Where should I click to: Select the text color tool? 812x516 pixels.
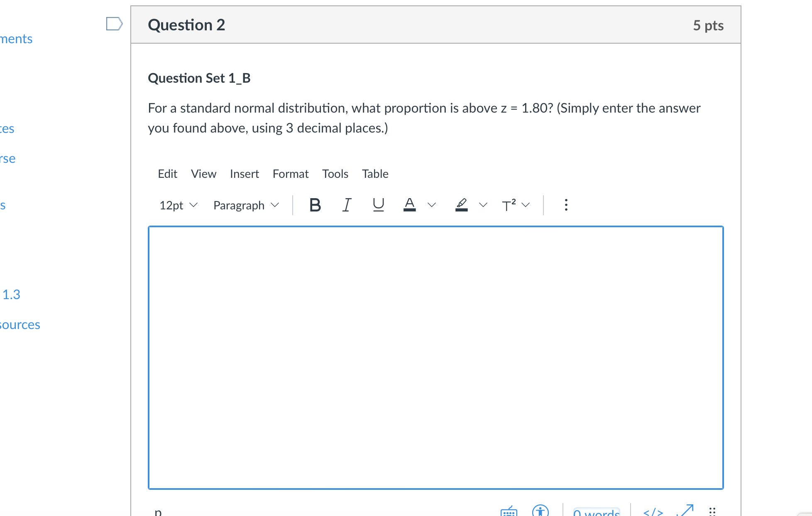(410, 204)
